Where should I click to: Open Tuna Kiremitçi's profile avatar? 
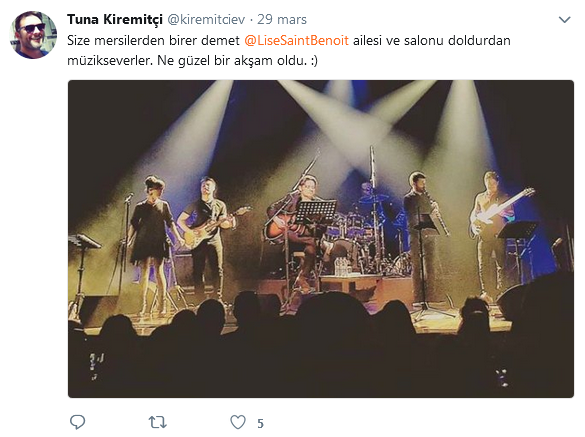pos(33,35)
